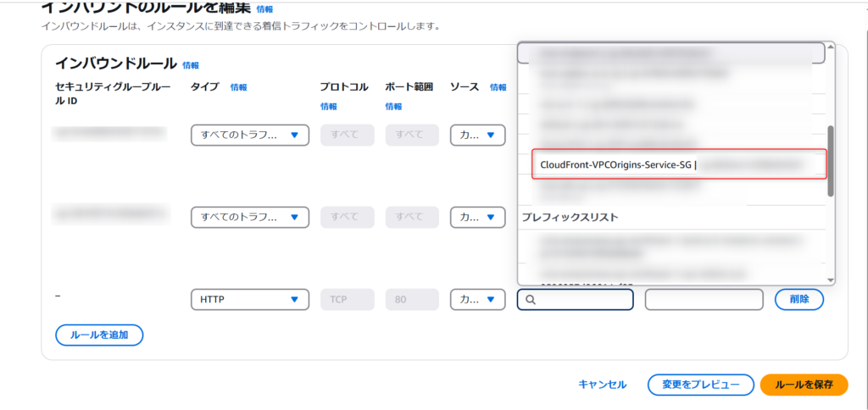Click the キャンセル link
Viewport: 868px width, 410px height.
coord(602,385)
